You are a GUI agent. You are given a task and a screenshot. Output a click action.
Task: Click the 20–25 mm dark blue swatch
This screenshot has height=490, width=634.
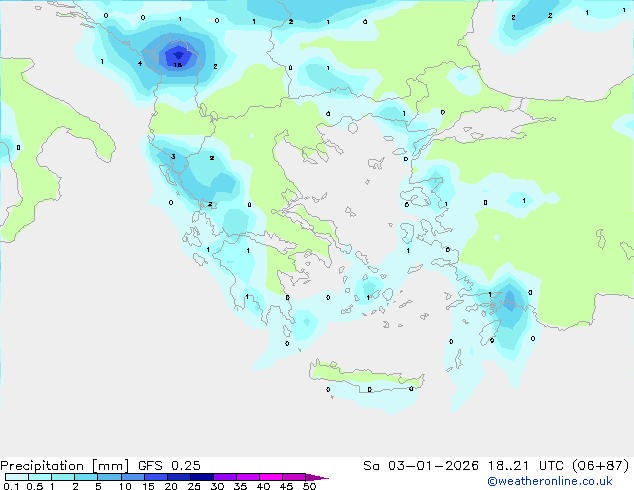click(178, 477)
